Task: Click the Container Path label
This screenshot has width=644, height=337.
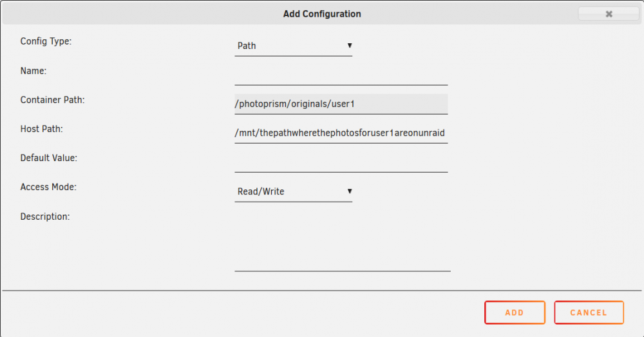Action: [53, 100]
